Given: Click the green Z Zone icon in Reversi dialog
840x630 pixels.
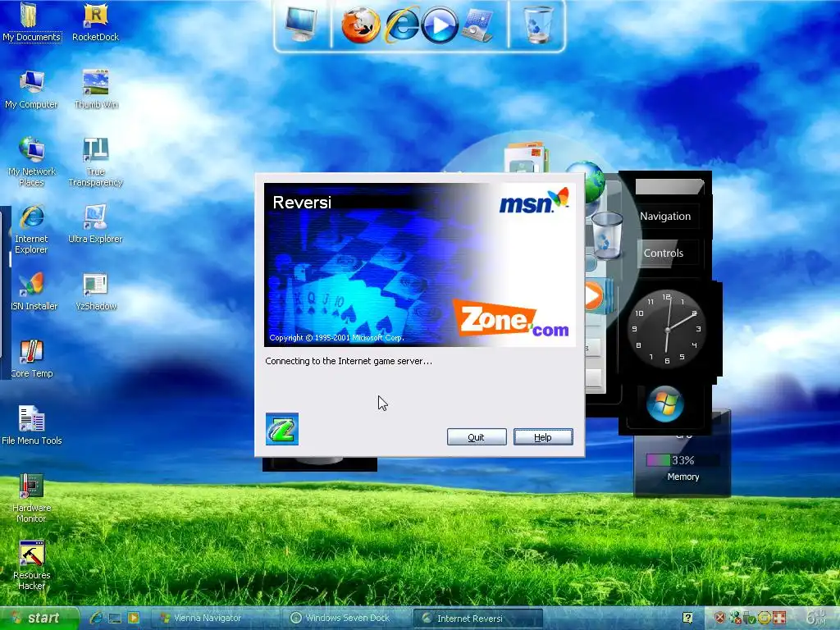Looking at the screenshot, I should pos(282,428).
